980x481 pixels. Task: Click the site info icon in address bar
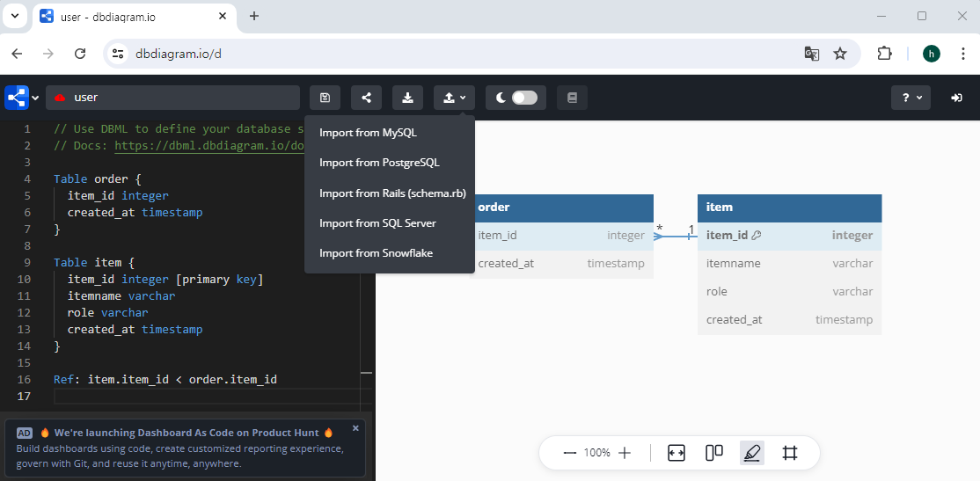118,54
